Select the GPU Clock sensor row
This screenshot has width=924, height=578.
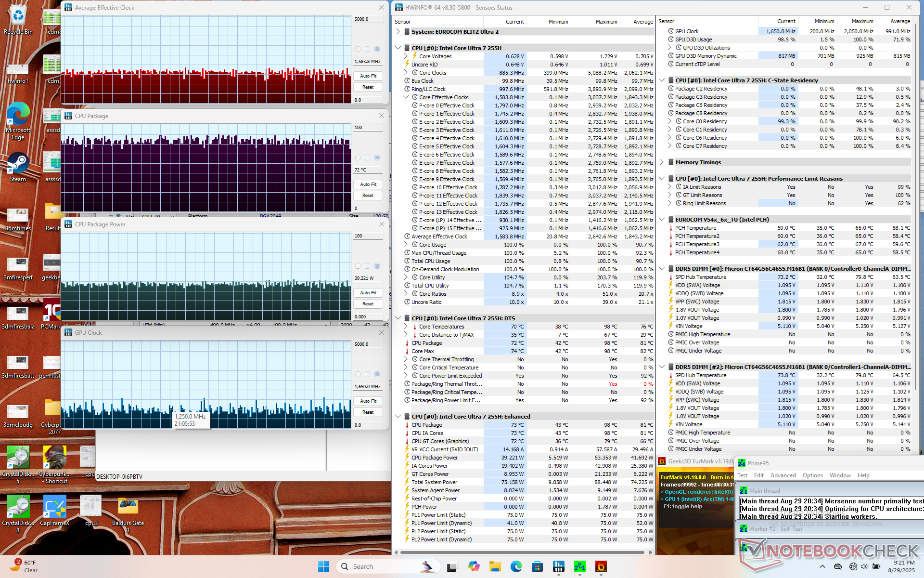tap(789, 31)
